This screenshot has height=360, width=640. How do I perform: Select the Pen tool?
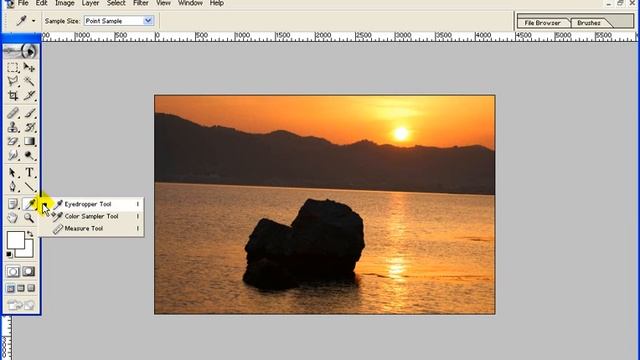pos(13,187)
